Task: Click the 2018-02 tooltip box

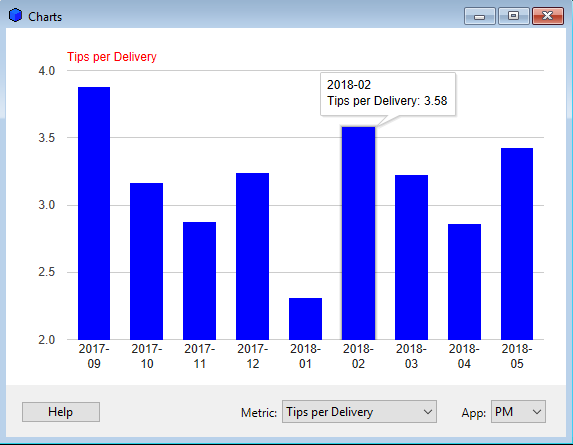Action: click(x=388, y=94)
